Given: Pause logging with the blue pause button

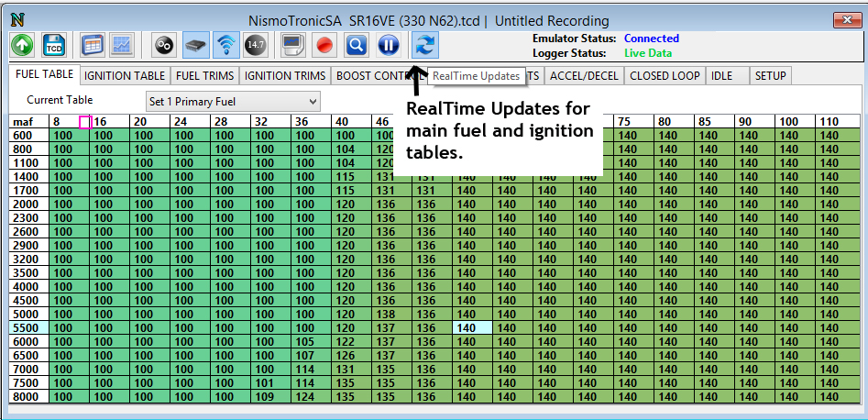Looking at the screenshot, I should click(389, 46).
